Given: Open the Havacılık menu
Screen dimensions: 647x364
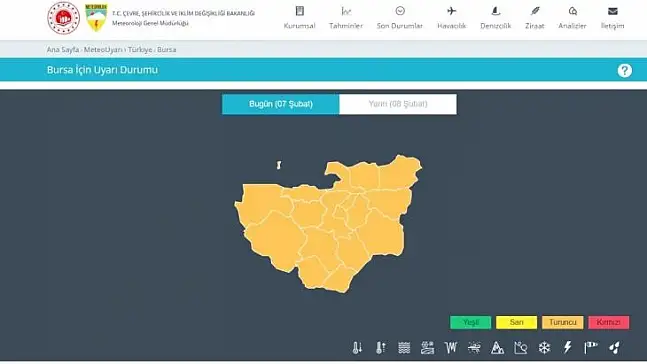Looking at the screenshot, I should click(451, 18).
